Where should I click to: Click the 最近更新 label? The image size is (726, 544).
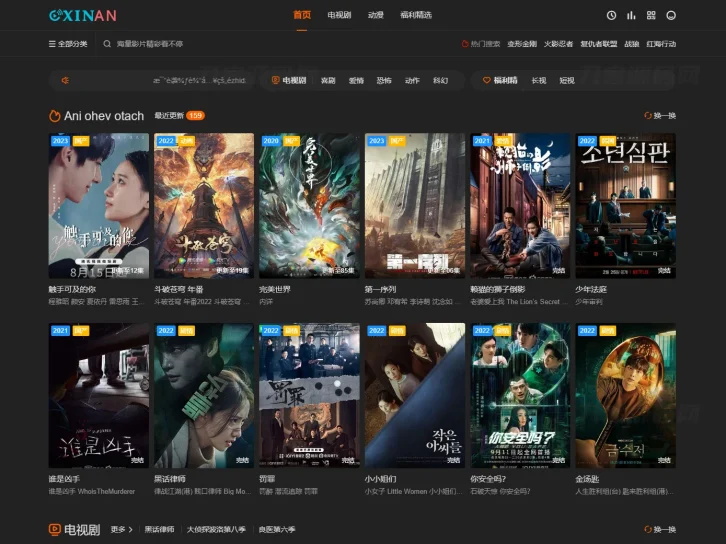tap(169, 116)
